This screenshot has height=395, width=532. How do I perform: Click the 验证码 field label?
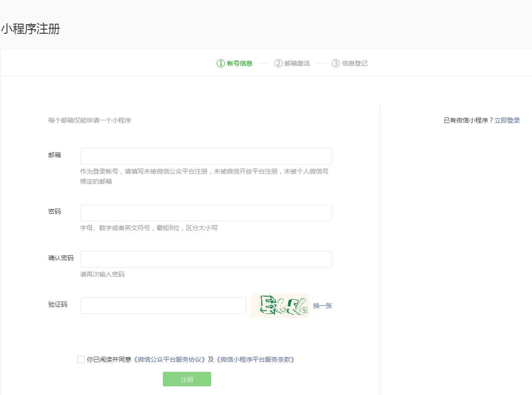pyautogui.click(x=58, y=304)
